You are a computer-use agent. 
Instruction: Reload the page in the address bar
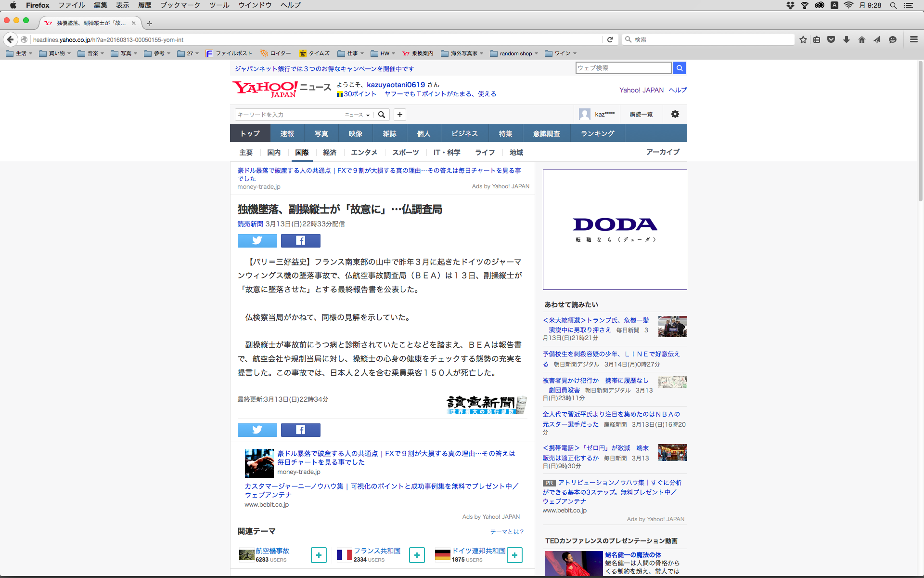coord(610,39)
